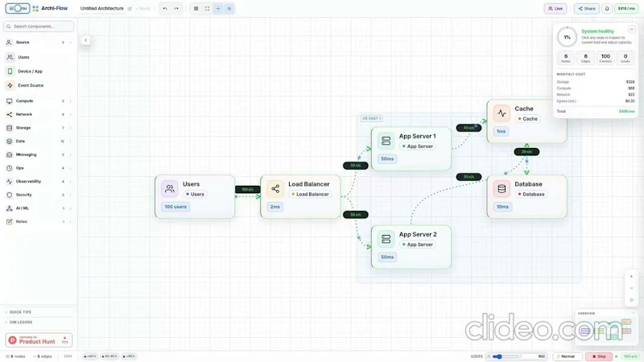Select the Database node icon

tap(502, 189)
